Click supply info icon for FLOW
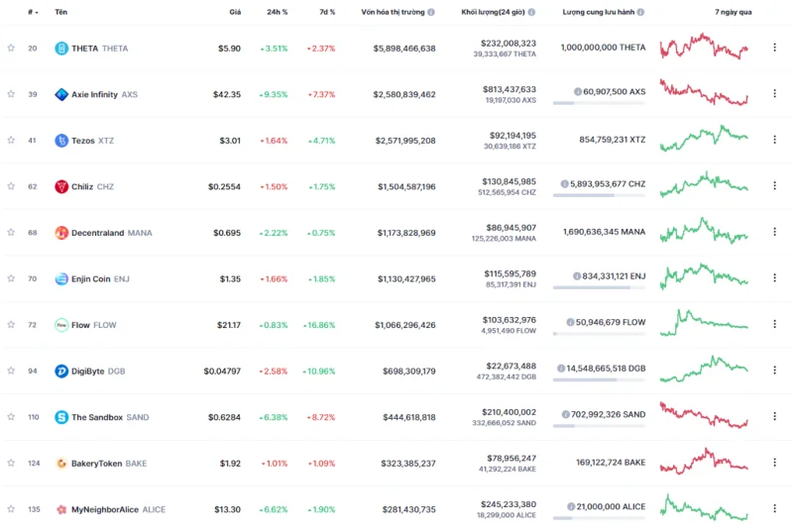The image size is (793, 532). [x=571, y=322]
